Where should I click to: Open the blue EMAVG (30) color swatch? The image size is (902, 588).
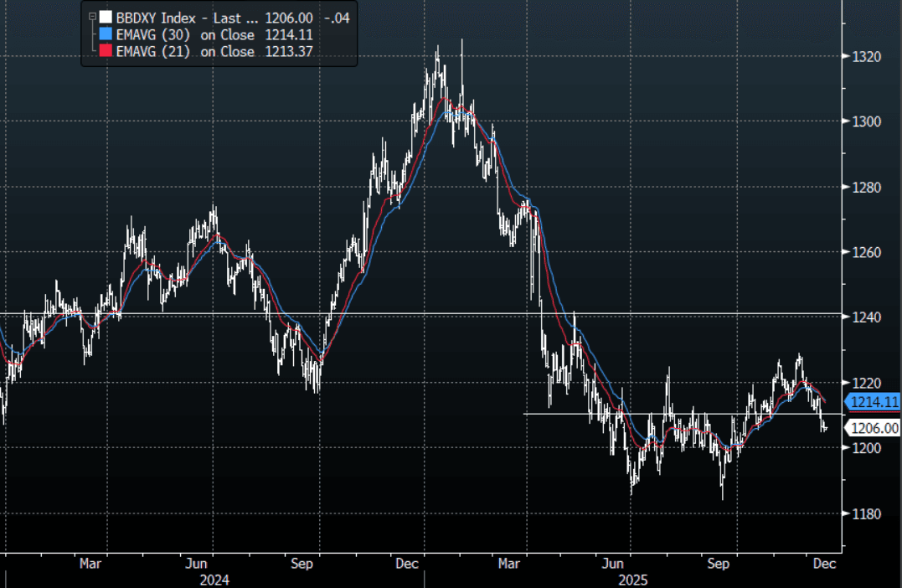tap(104, 34)
